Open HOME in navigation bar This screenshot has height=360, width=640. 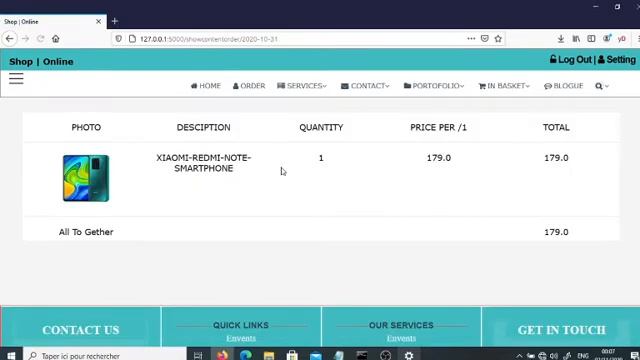tap(206, 86)
